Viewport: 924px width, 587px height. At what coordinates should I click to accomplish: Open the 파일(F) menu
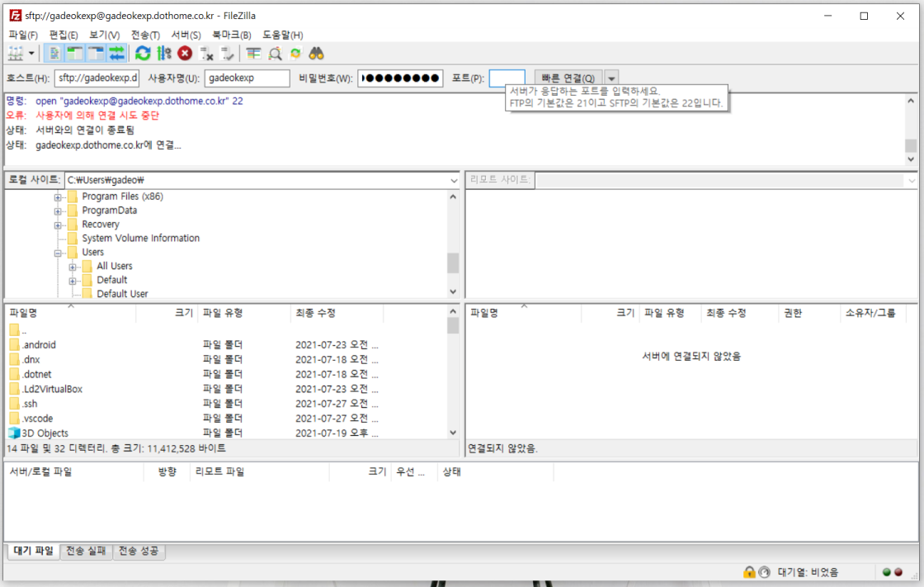[23, 35]
